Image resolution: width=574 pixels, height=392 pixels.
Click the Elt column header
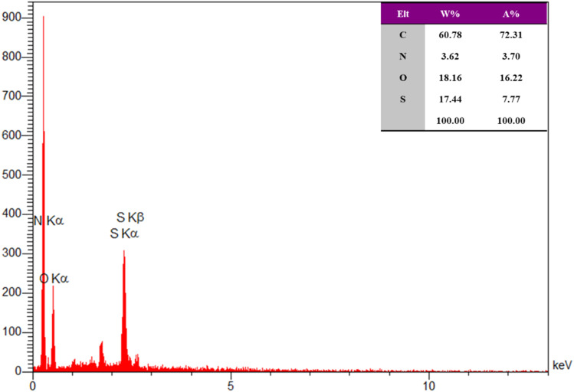point(402,14)
